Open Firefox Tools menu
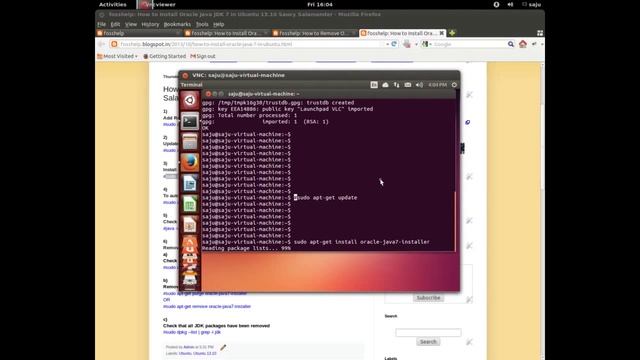 point(202,24)
